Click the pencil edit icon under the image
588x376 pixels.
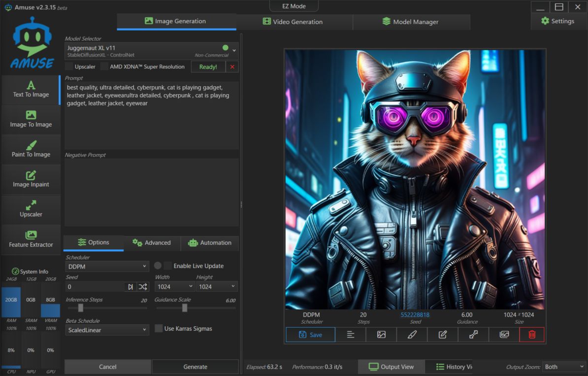coord(443,335)
